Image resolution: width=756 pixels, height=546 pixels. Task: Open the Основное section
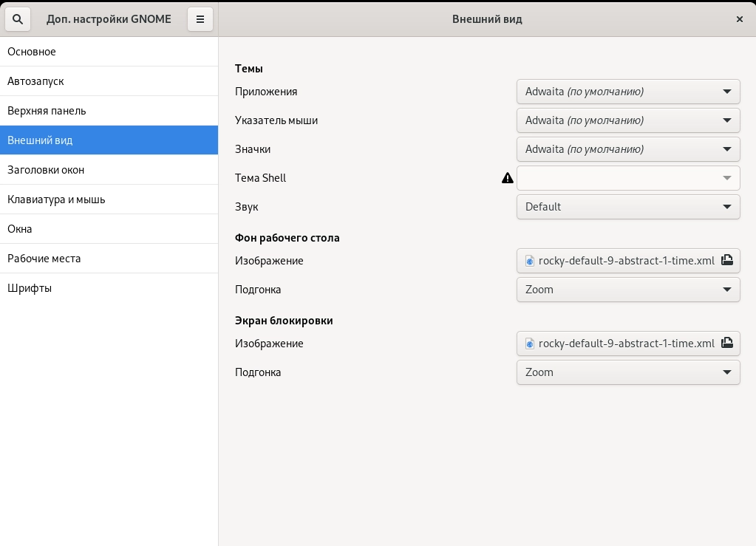pos(109,52)
